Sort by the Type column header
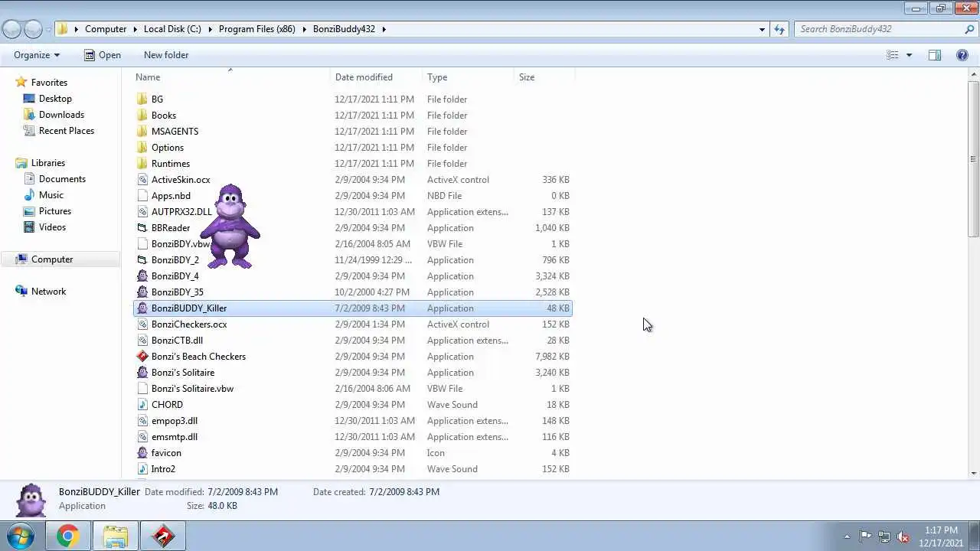Screen dimensions: 980x551 (x=469, y=77)
